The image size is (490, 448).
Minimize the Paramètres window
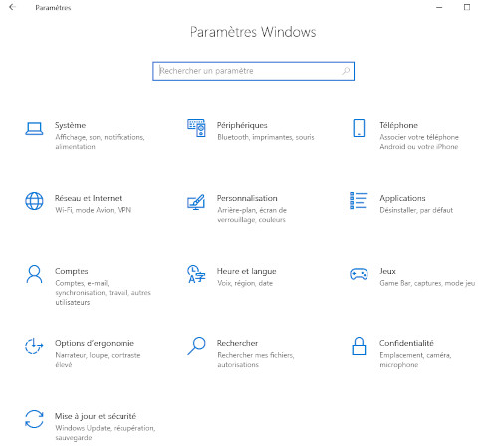point(439,7)
